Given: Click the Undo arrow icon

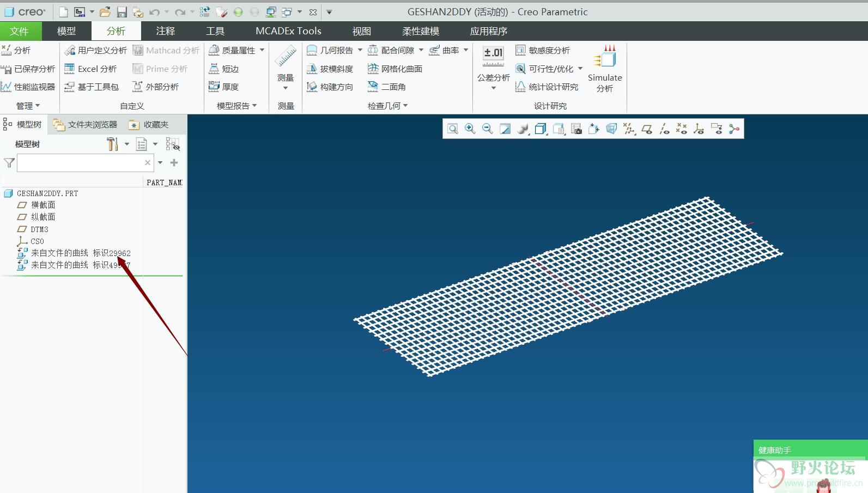Looking at the screenshot, I should pos(154,12).
